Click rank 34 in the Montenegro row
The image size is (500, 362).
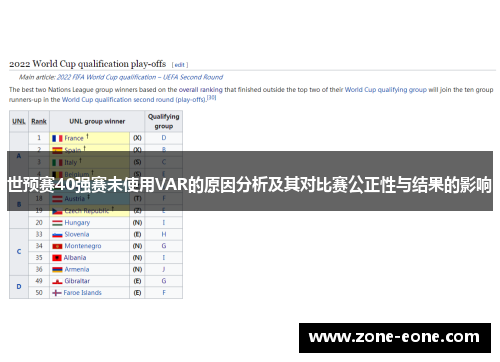(x=39, y=246)
